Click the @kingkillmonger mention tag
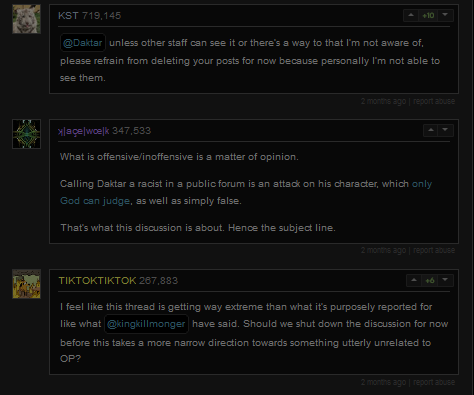This screenshot has height=395, width=474. pyautogui.click(x=146, y=324)
